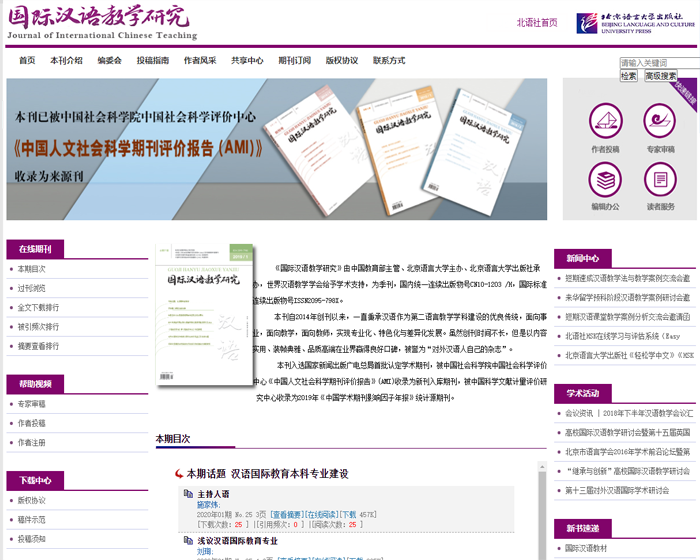Click the document icon beside 主持人语
Image resolution: width=700 pixels, height=560 pixels.
point(188,493)
